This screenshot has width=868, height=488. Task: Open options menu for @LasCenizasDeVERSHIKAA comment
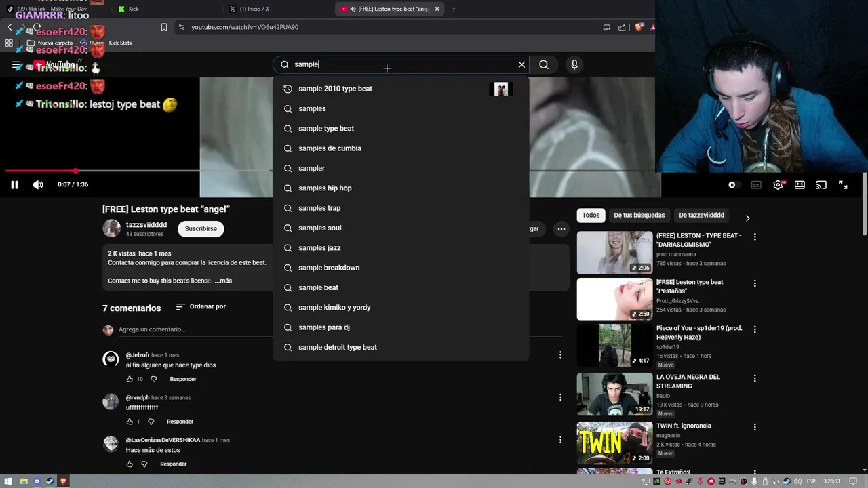[560, 440]
